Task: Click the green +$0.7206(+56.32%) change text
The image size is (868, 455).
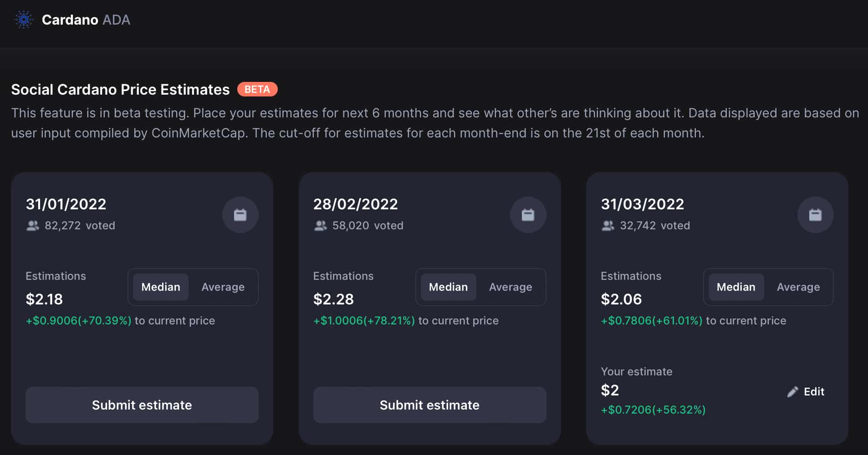Action: [653, 409]
